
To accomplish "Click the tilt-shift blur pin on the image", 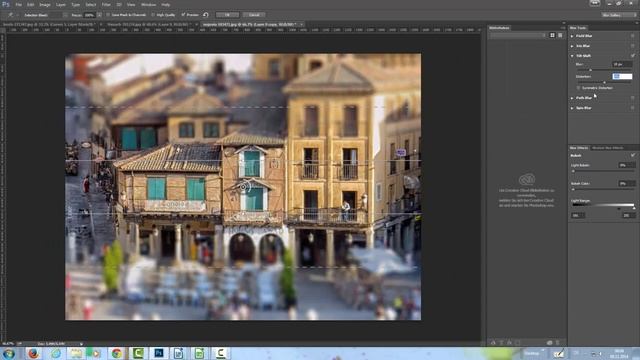I will point(244,187).
